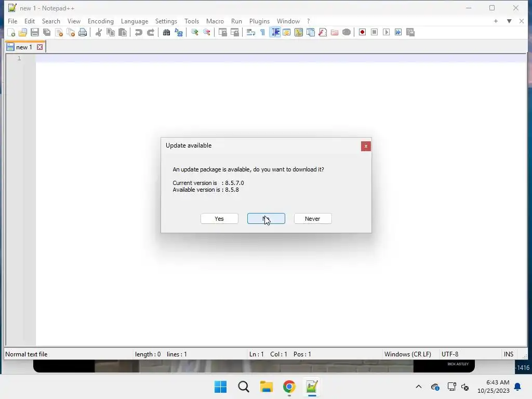
Task: Click the Zoom In magnifier icon
Action: (194, 32)
